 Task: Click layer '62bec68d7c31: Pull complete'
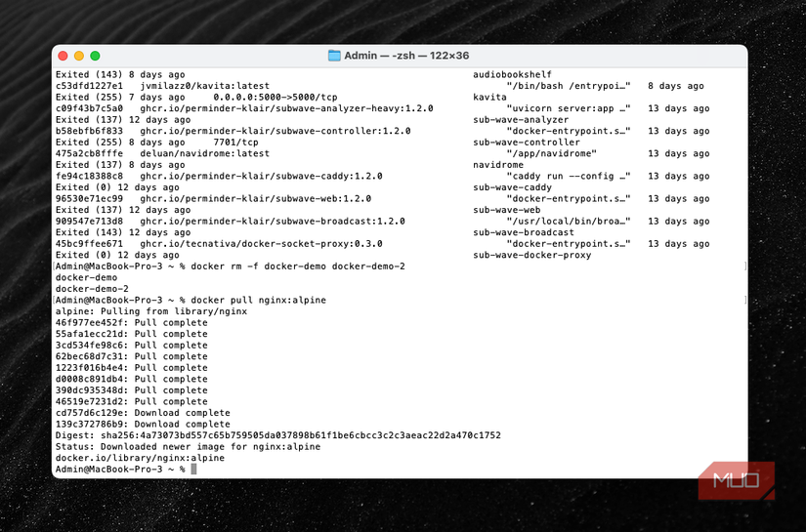pos(132,357)
